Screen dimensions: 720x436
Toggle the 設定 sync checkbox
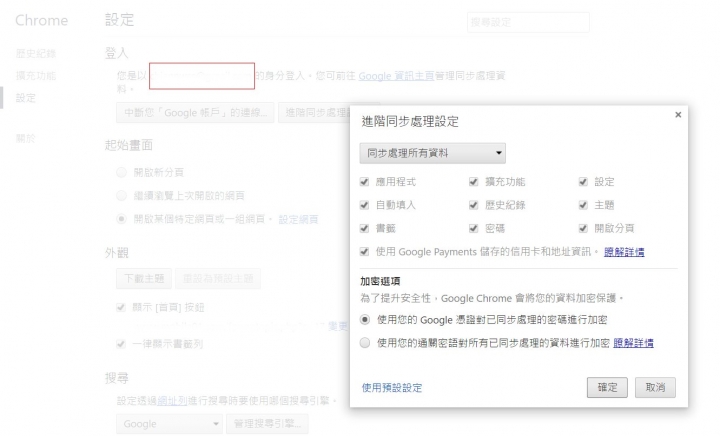pyautogui.click(x=583, y=182)
